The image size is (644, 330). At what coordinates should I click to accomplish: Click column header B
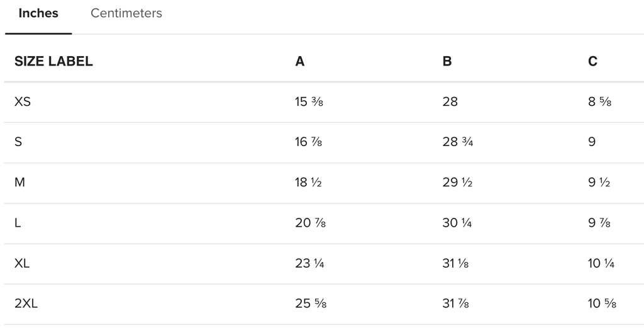pos(447,61)
